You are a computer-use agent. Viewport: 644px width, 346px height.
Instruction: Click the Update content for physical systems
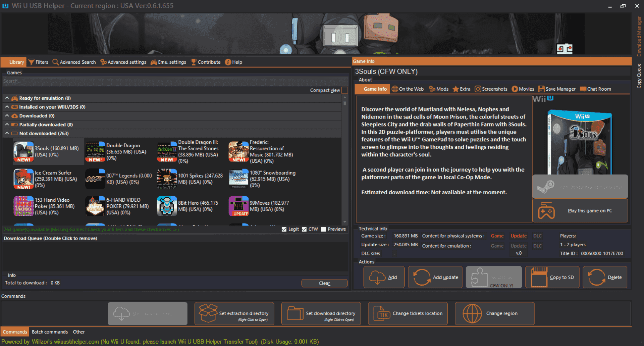[519, 236]
